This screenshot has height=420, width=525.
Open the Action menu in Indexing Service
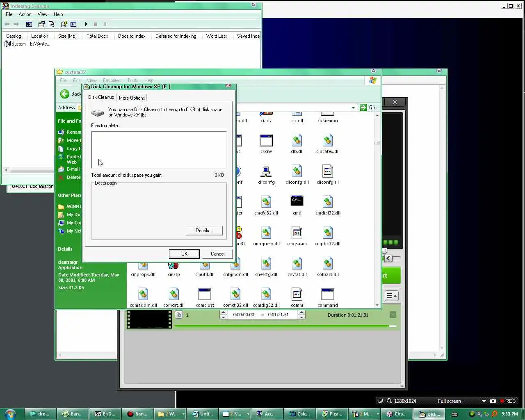(25, 14)
